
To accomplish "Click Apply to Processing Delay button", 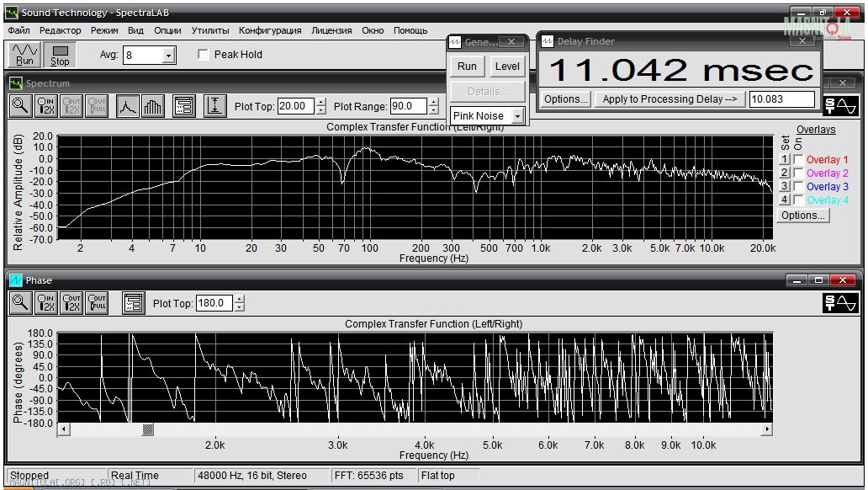I will pyautogui.click(x=670, y=99).
